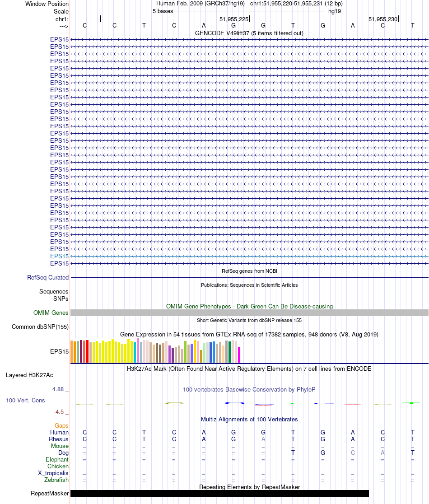Viewport: 429px width, 504px height.
Task: Select the X_tropicalis alignment row label
Action: tap(53, 473)
